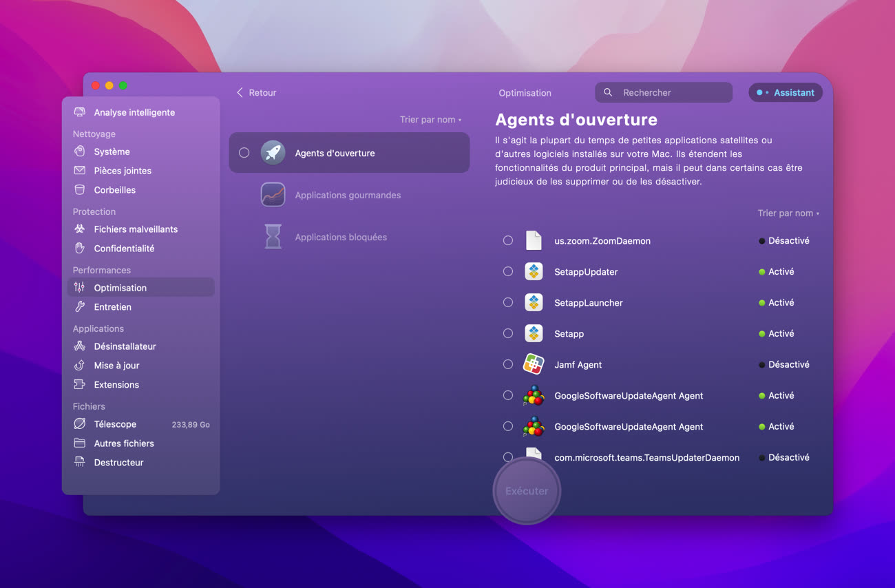
Task: Check the SetappUpdater item
Action: point(508,271)
